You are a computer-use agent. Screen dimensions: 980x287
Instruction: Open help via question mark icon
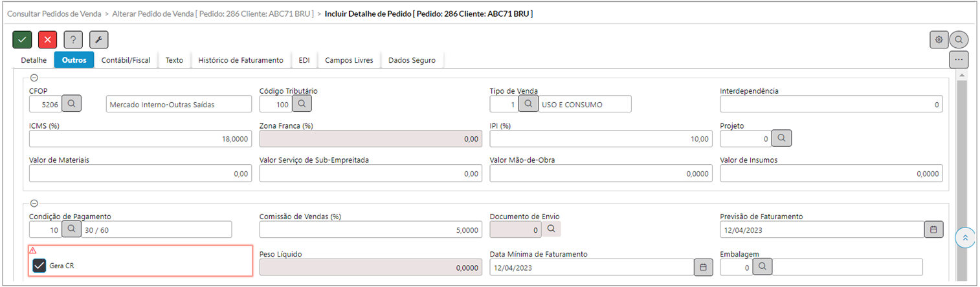tap(73, 39)
